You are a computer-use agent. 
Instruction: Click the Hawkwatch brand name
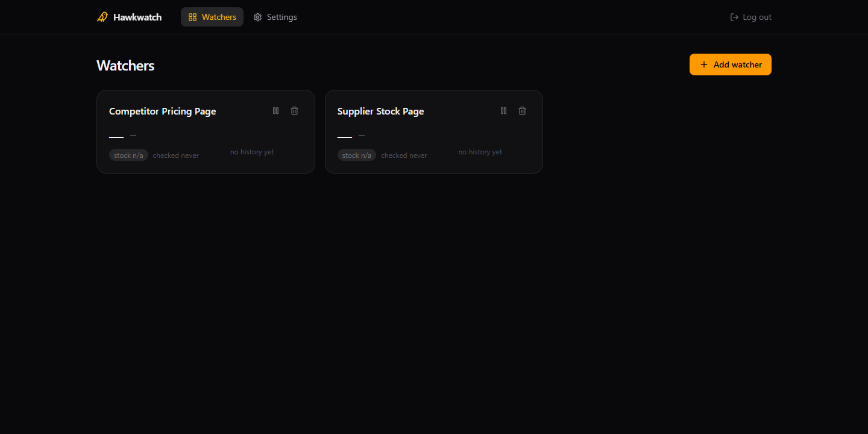[x=137, y=17]
